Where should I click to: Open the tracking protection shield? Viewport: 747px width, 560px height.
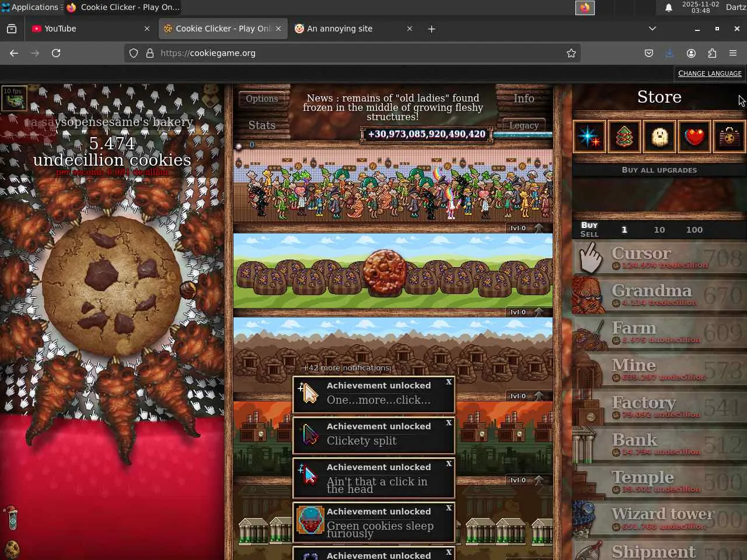click(134, 53)
